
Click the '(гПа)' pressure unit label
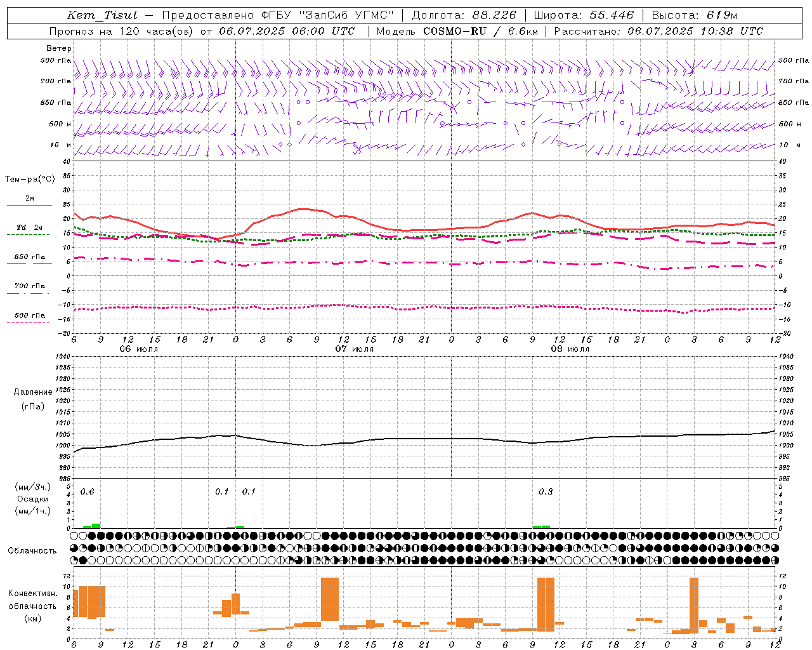[x=33, y=407]
